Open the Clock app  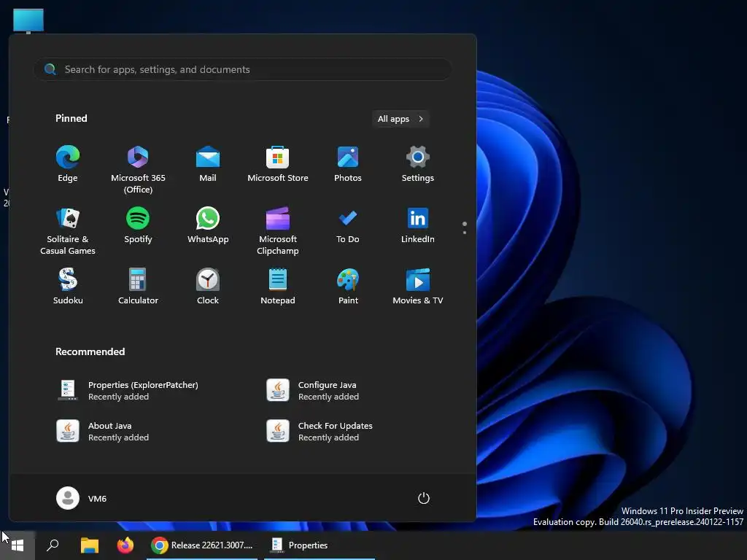pos(208,287)
